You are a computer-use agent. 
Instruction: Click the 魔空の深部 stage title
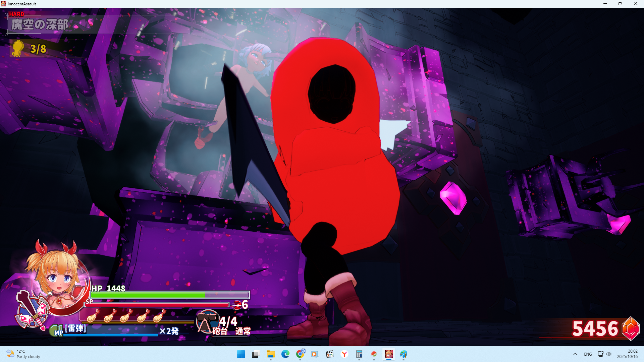coord(40,24)
